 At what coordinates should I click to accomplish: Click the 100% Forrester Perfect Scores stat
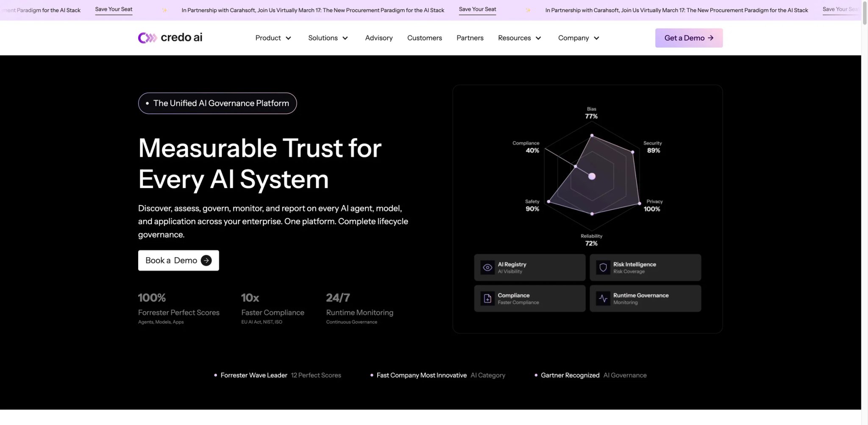(179, 309)
